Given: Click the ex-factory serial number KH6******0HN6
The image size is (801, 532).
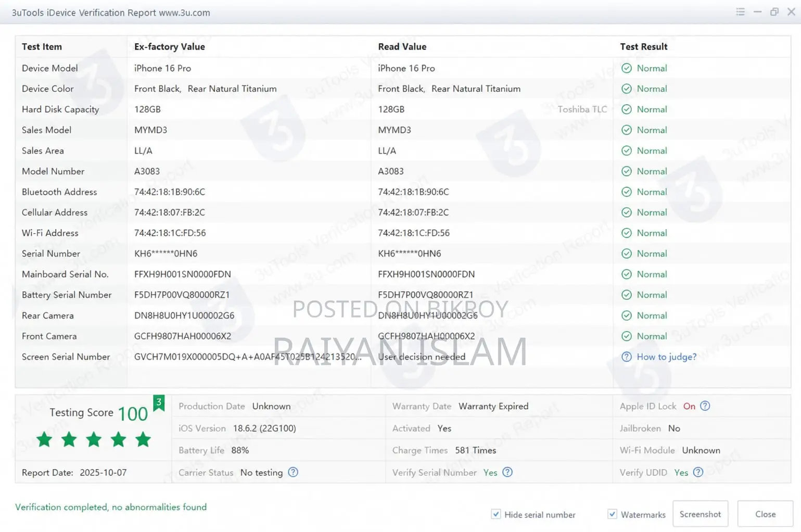Looking at the screenshot, I should (166, 254).
